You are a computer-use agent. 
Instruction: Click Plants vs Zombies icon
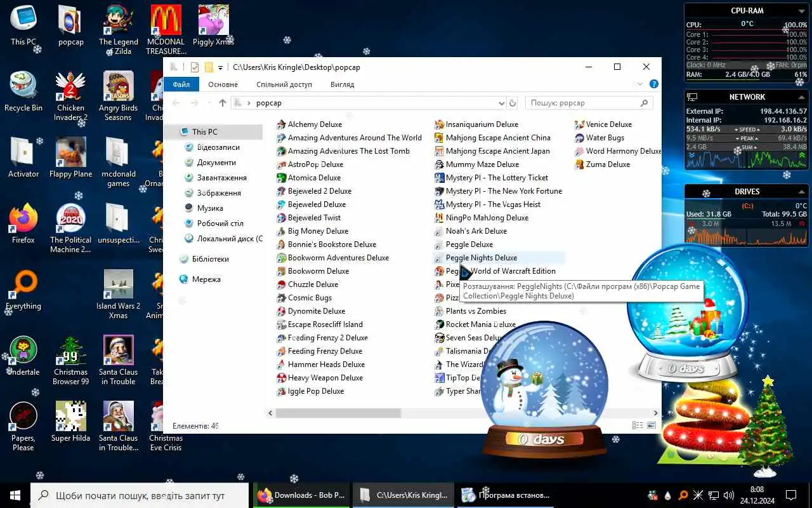pyautogui.click(x=439, y=311)
